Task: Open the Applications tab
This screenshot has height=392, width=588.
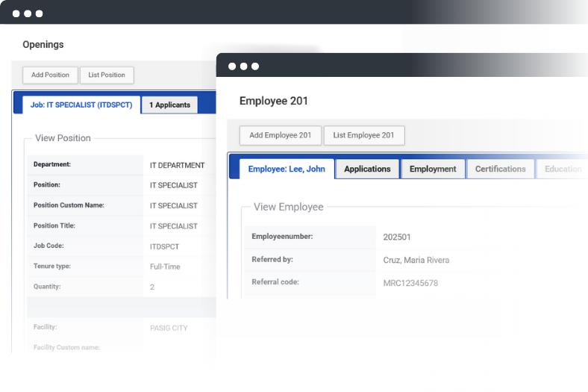Action: tap(367, 169)
